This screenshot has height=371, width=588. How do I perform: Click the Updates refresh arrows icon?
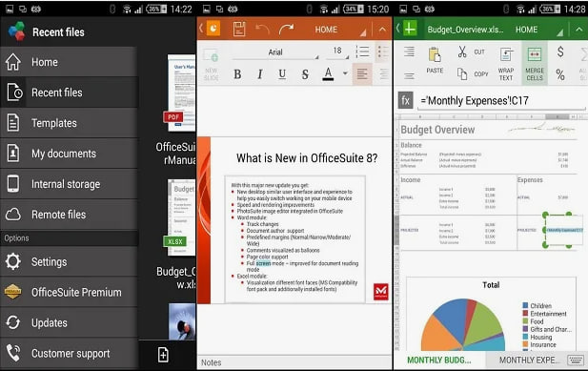13,322
